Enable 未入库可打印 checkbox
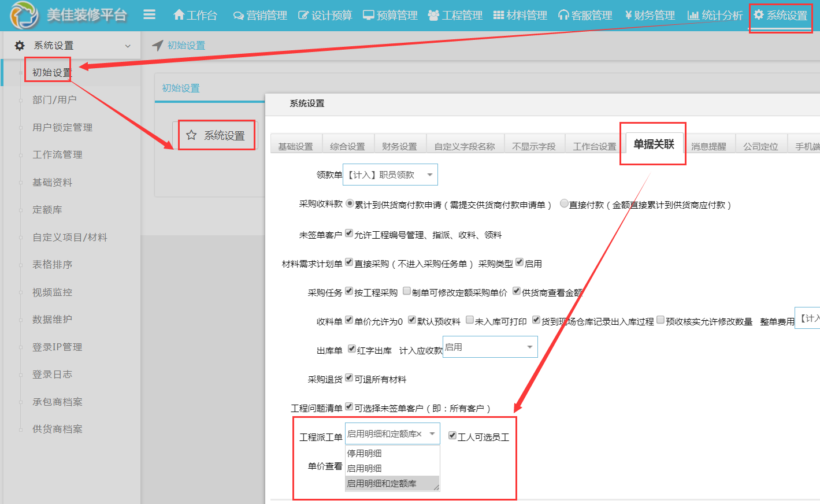 [470, 320]
